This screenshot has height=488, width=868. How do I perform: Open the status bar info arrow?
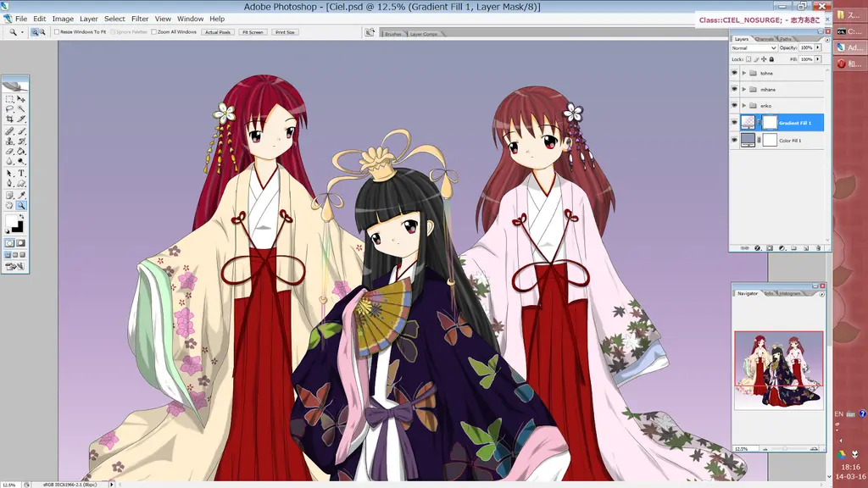(111, 484)
